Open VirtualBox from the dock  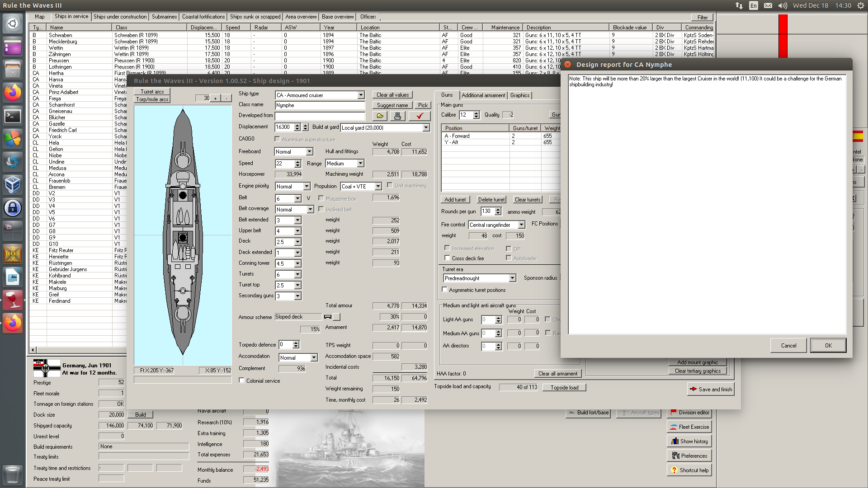click(x=12, y=185)
